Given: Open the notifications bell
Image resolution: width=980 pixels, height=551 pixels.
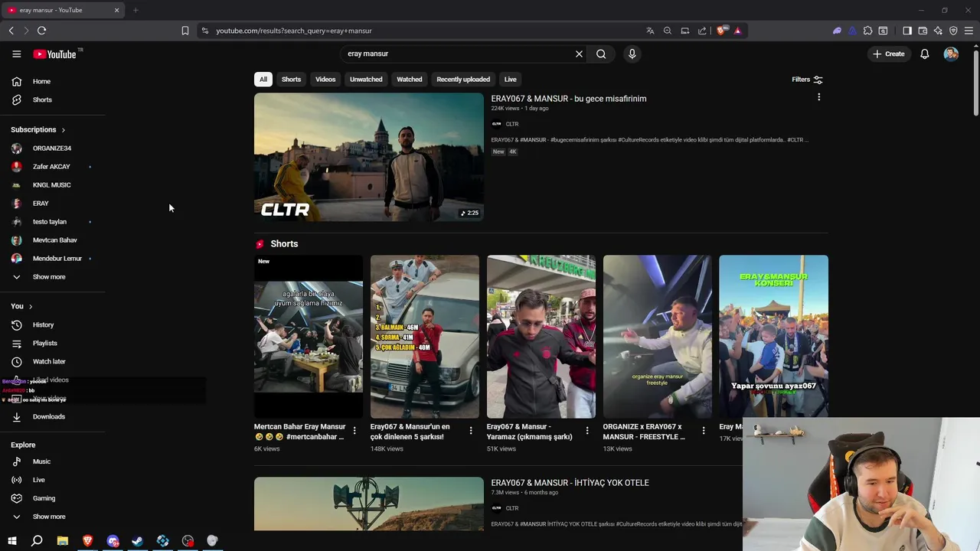Looking at the screenshot, I should pos(924,54).
